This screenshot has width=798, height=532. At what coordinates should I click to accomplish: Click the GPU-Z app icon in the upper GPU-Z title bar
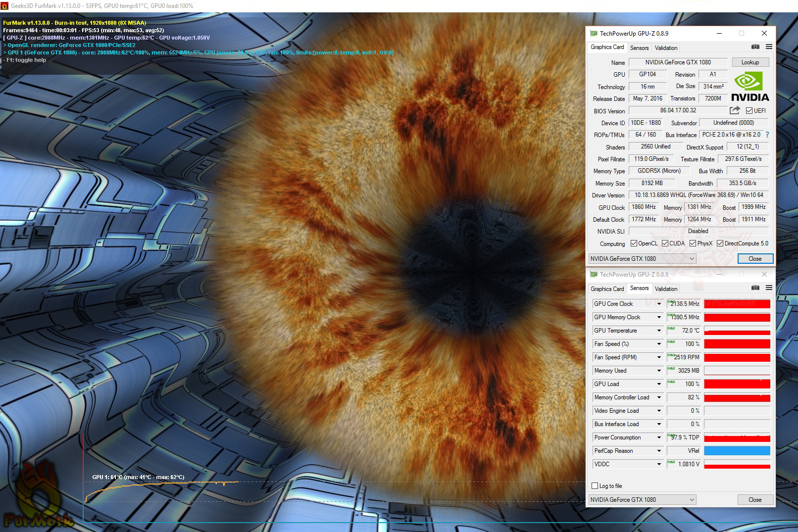pos(594,34)
